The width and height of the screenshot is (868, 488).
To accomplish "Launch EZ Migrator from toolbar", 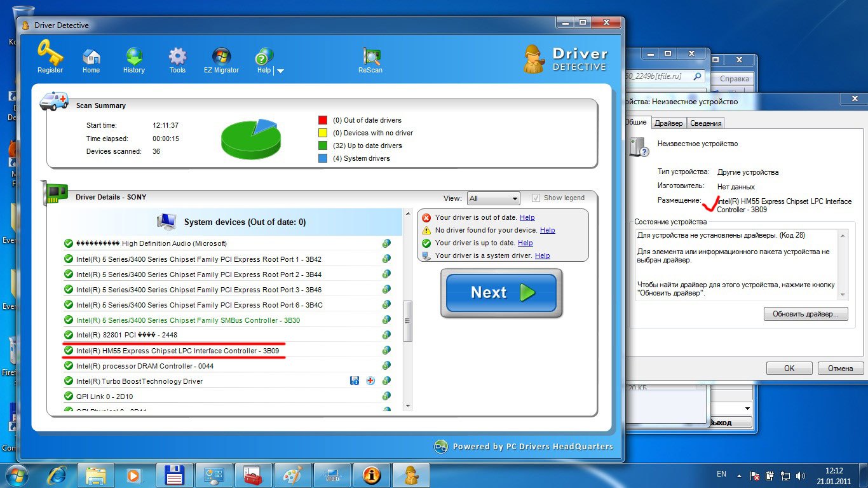I will 221,61.
